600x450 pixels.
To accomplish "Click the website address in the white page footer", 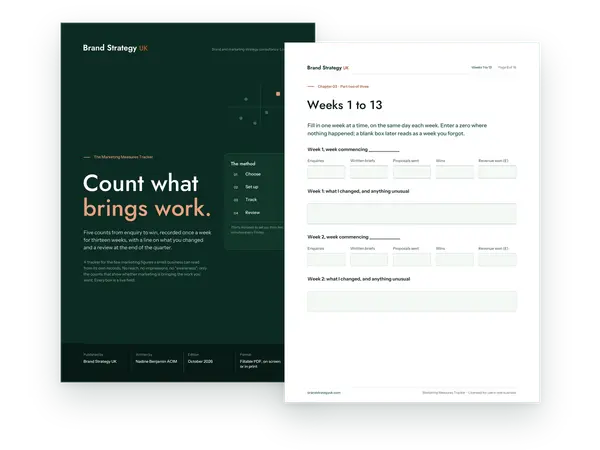I will 324,393.
